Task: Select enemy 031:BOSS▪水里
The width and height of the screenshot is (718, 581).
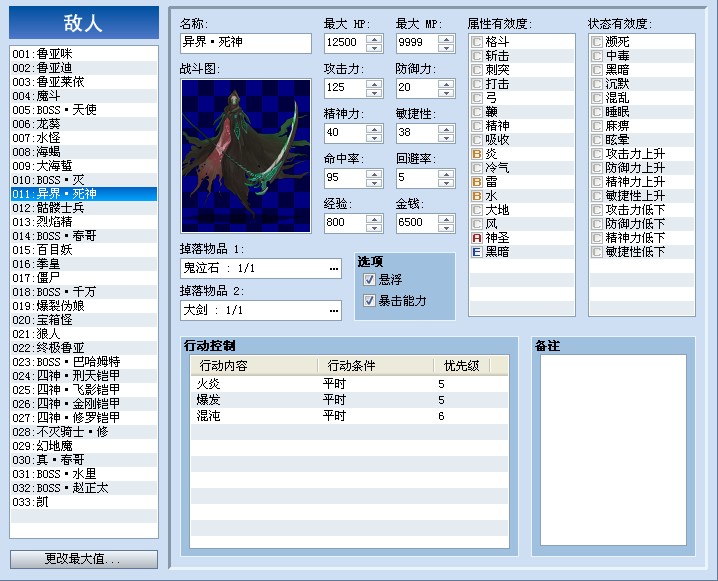Action: [84, 474]
